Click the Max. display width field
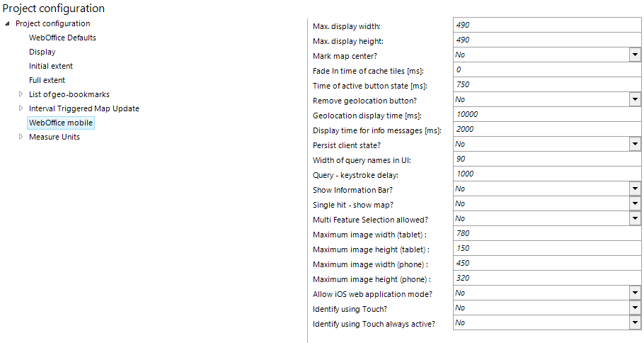The image size is (644, 343). [x=546, y=25]
